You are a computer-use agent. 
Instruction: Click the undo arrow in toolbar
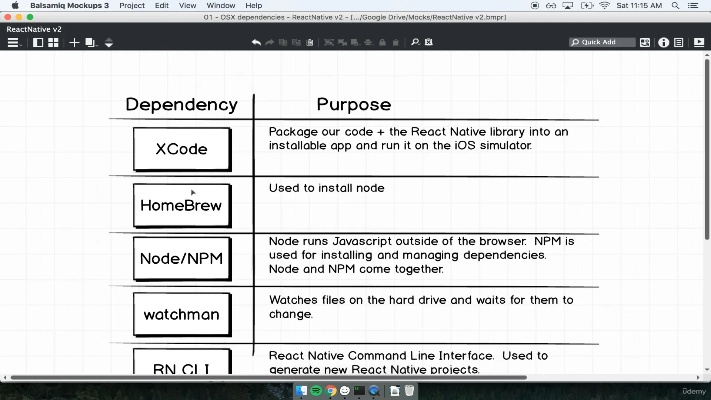point(256,43)
